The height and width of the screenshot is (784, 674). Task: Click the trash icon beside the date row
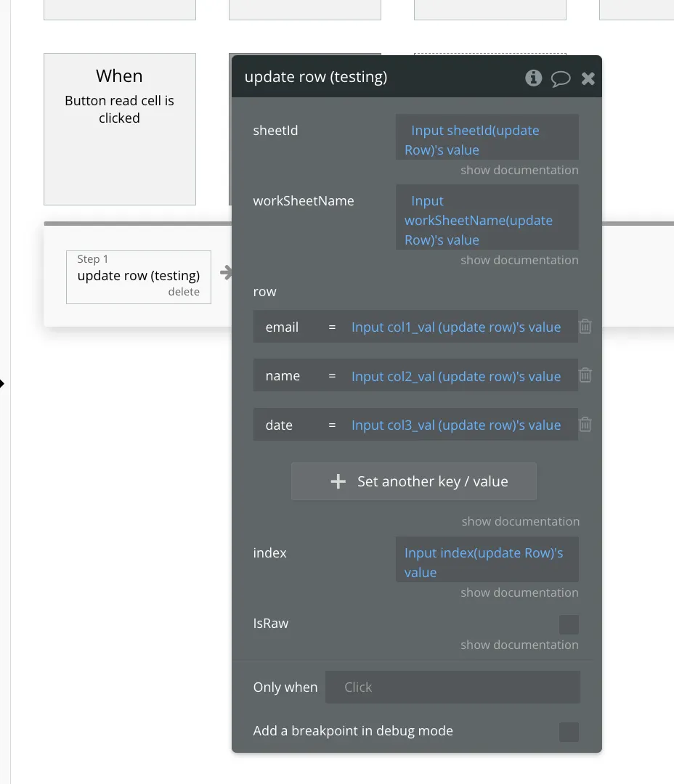pyautogui.click(x=585, y=425)
